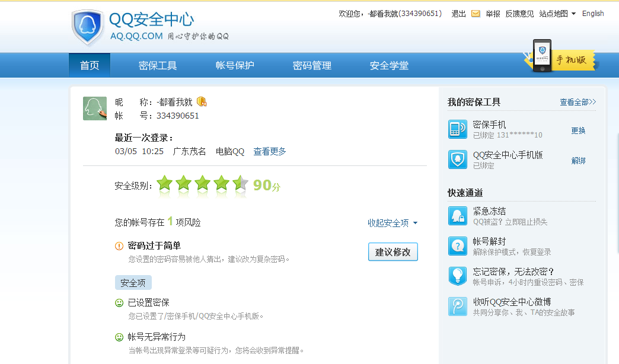Click the login location 广东茂名

pos(190,151)
